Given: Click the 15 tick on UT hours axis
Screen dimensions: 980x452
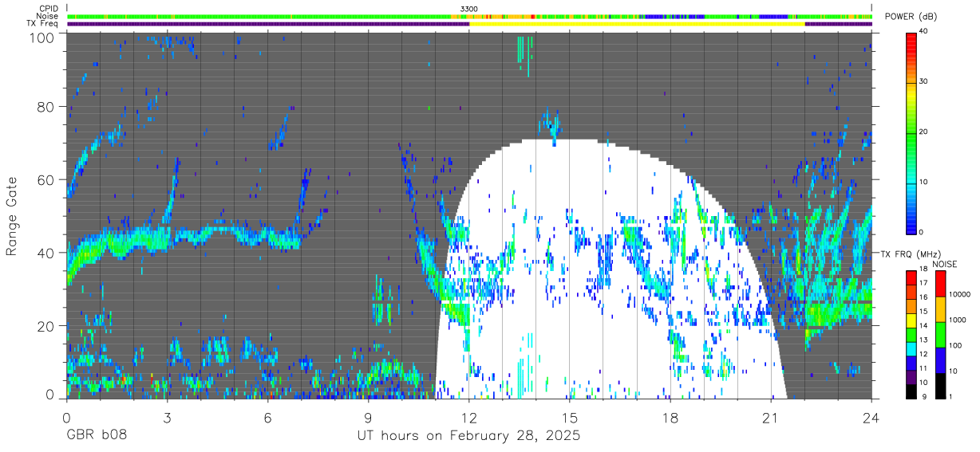Looking at the screenshot, I should click(x=570, y=417).
